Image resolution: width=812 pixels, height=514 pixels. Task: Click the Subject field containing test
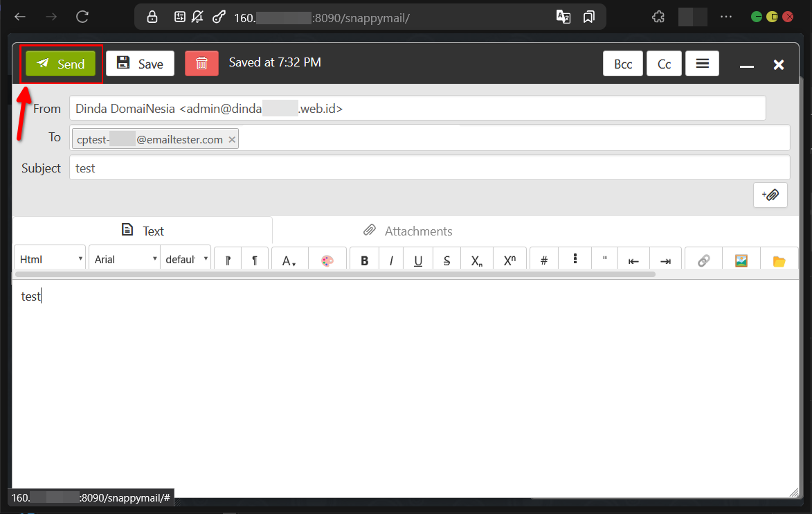429,168
